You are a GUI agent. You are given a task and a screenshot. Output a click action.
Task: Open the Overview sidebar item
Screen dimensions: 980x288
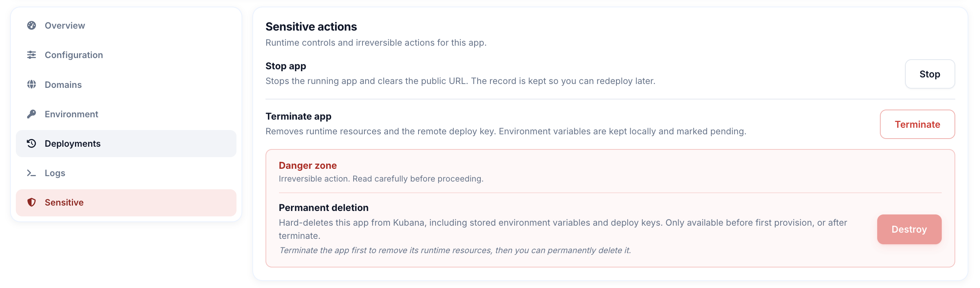tap(126, 26)
